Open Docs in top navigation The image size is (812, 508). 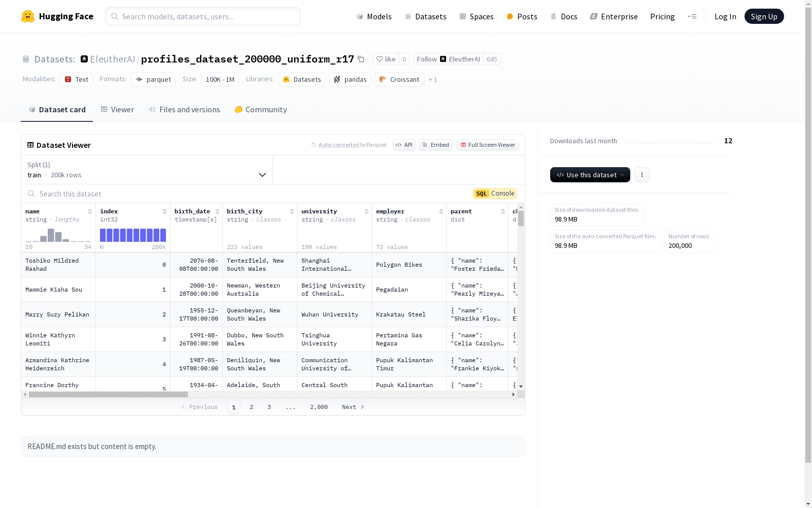tap(564, 16)
